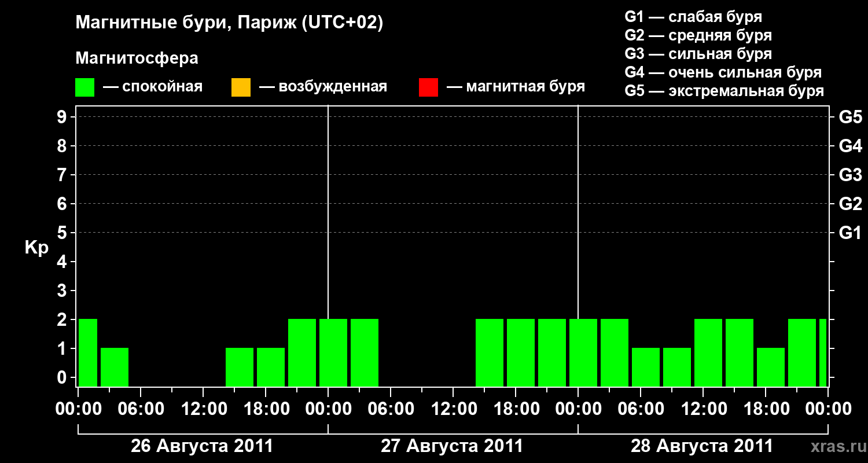Click the Kp 1 bar at 02:00–05:00, 26 Августа
The height and width of the screenshot is (463, 868).
115,367
